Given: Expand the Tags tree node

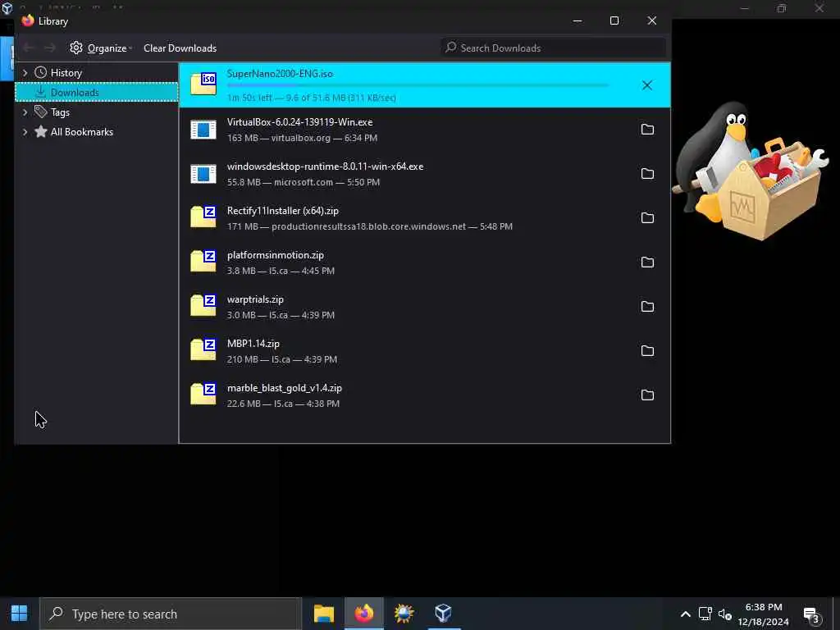Looking at the screenshot, I should pos(25,112).
